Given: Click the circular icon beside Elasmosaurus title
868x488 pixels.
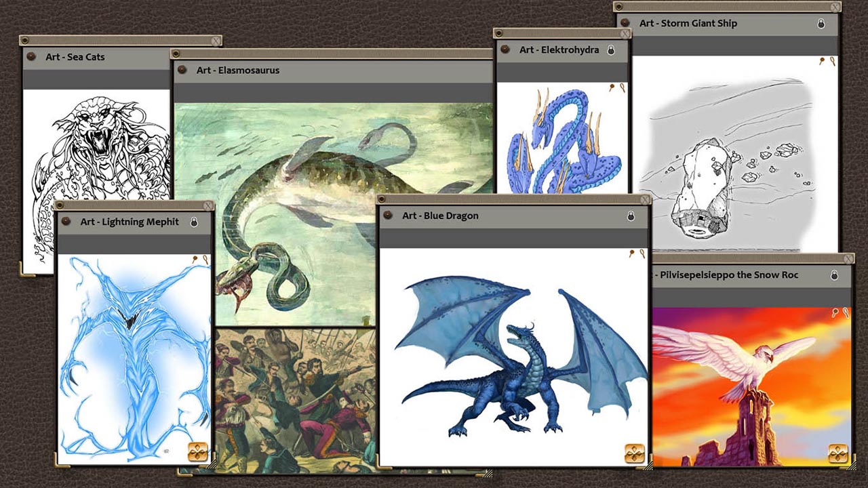Looking at the screenshot, I should [x=183, y=70].
